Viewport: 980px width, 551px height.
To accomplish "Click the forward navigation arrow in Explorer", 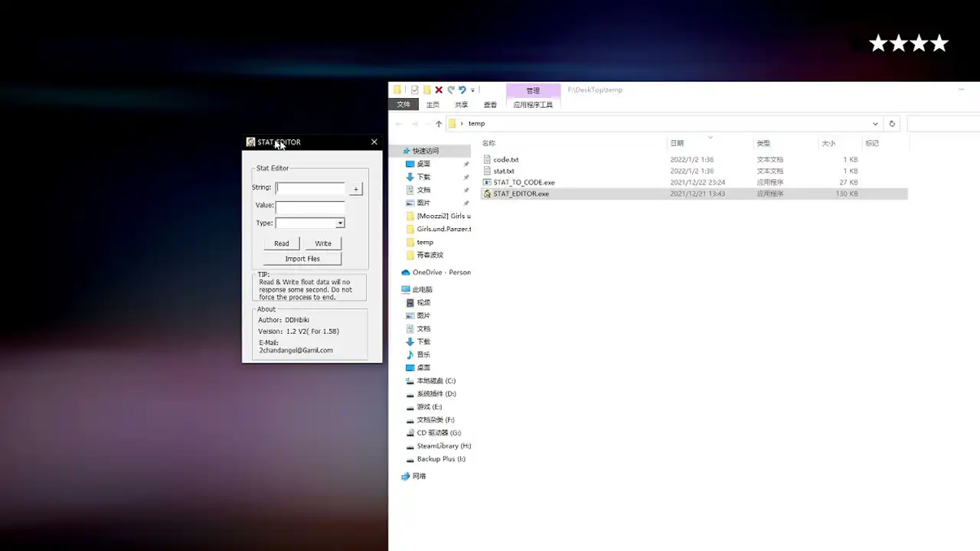I will [414, 123].
